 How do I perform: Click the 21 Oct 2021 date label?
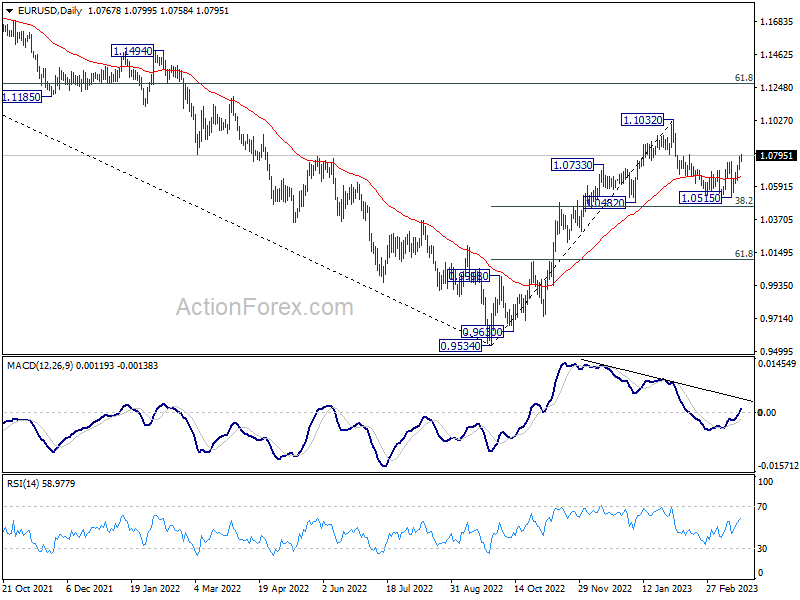[28, 589]
